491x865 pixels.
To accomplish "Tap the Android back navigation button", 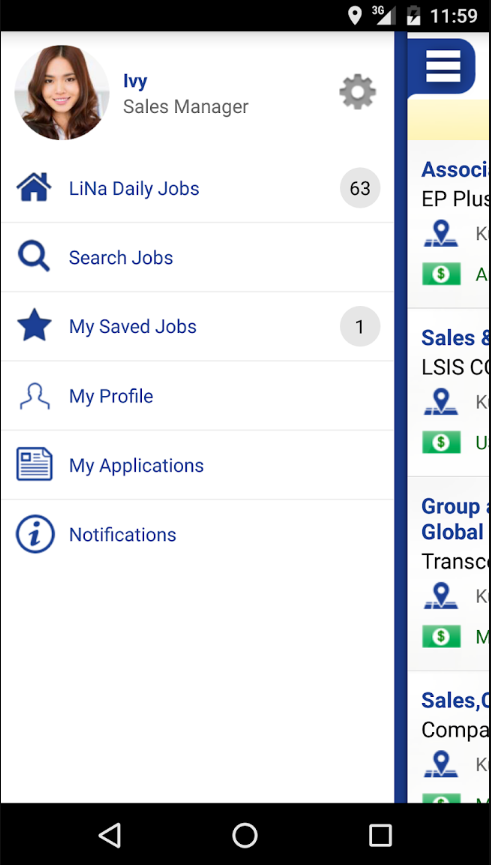I will (x=110, y=835).
